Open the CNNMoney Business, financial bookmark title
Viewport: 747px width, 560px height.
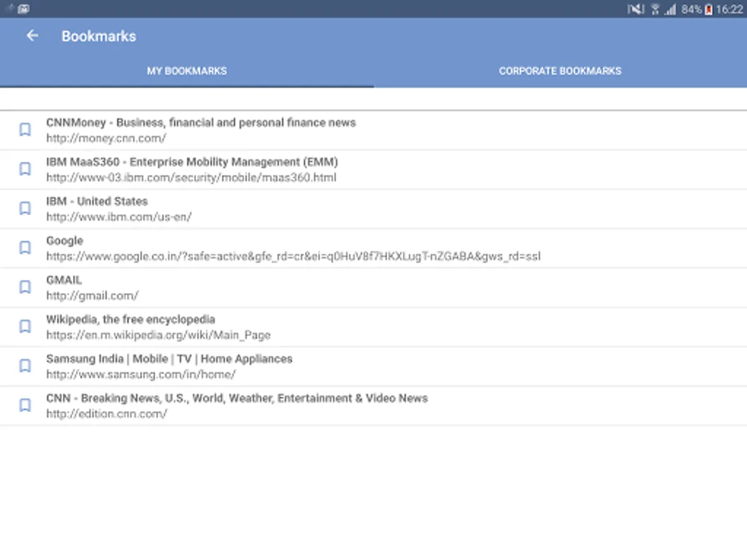point(201,123)
